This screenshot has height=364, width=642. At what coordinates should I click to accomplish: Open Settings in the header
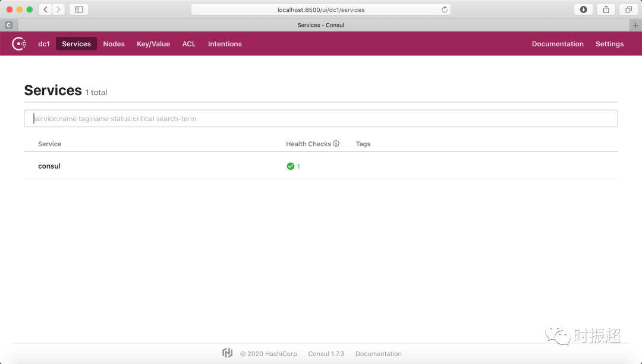pos(609,44)
